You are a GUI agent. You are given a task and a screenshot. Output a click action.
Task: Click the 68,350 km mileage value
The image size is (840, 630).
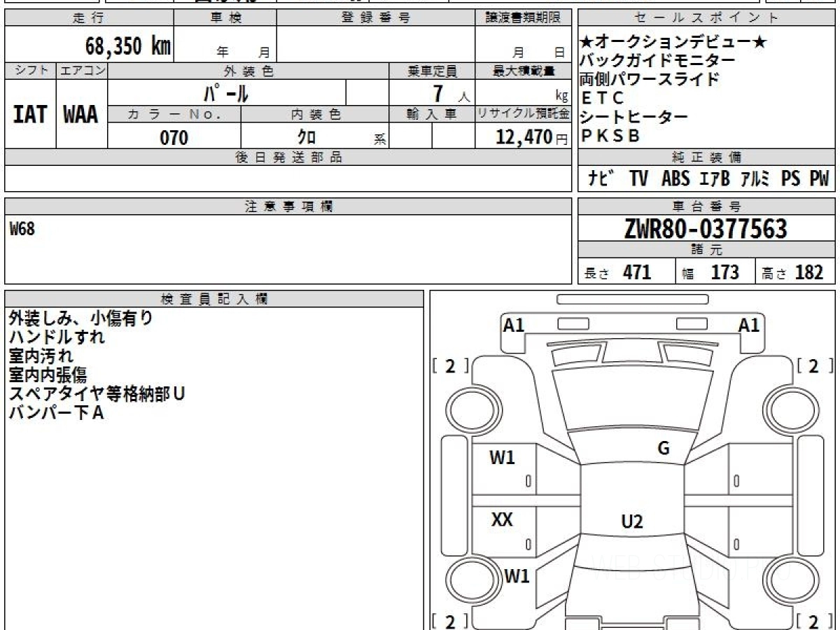pos(128,45)
